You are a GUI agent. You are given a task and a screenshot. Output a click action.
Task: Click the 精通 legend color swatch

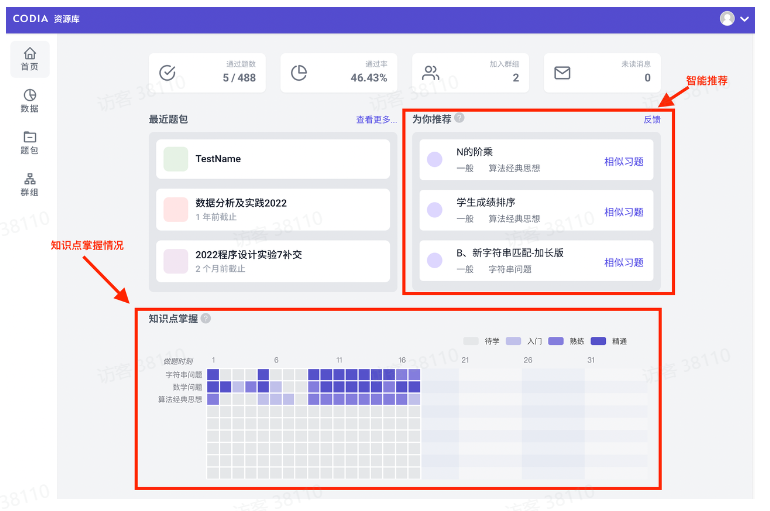point(599,341)
